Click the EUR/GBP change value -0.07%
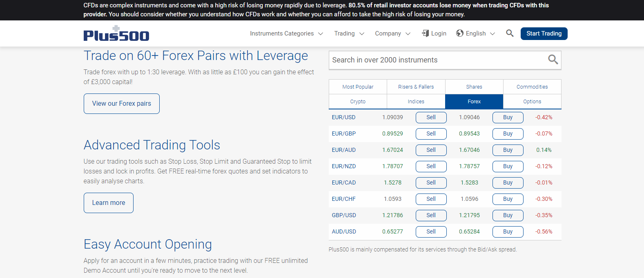The width and height of the screenshot is (644, 278). 544,133
